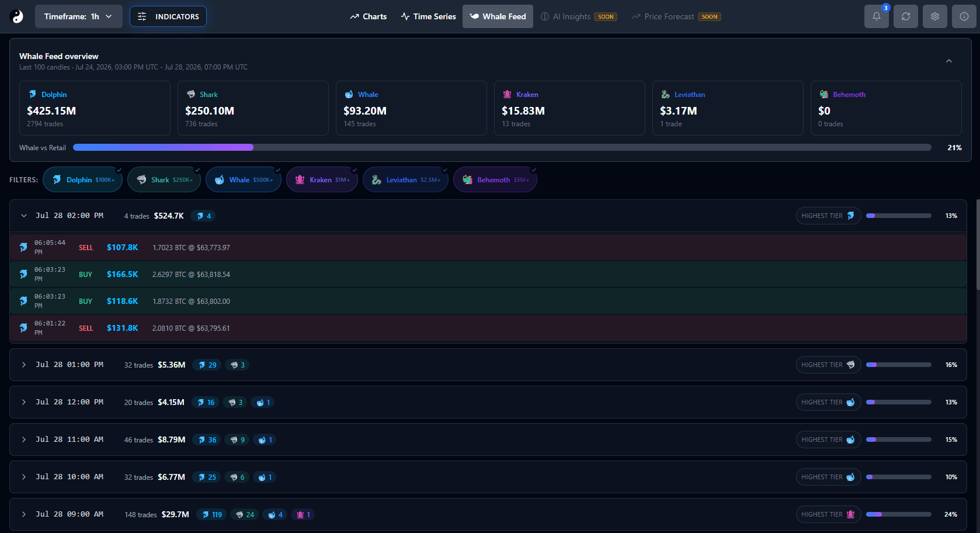Toggle the Dolphin $100K+ filter
Viewport: 980px width, 533px height.
pyautogui.click(x=83, y=179)
